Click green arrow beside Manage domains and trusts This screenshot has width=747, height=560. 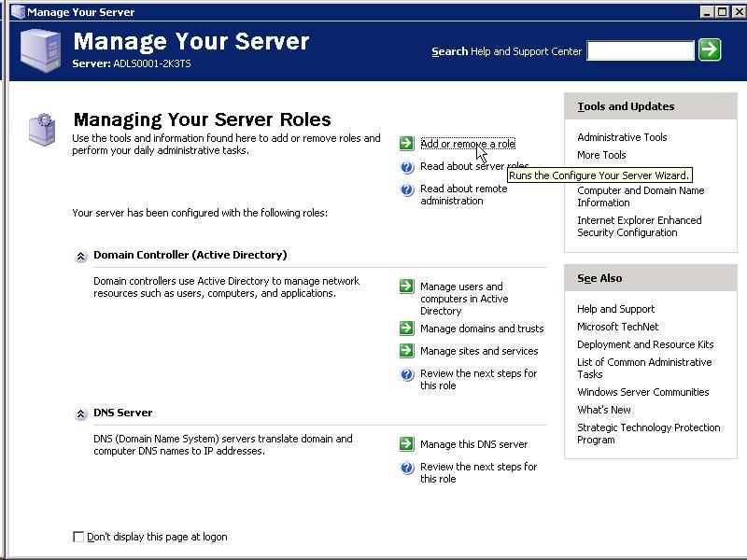(x=406, y=329)
